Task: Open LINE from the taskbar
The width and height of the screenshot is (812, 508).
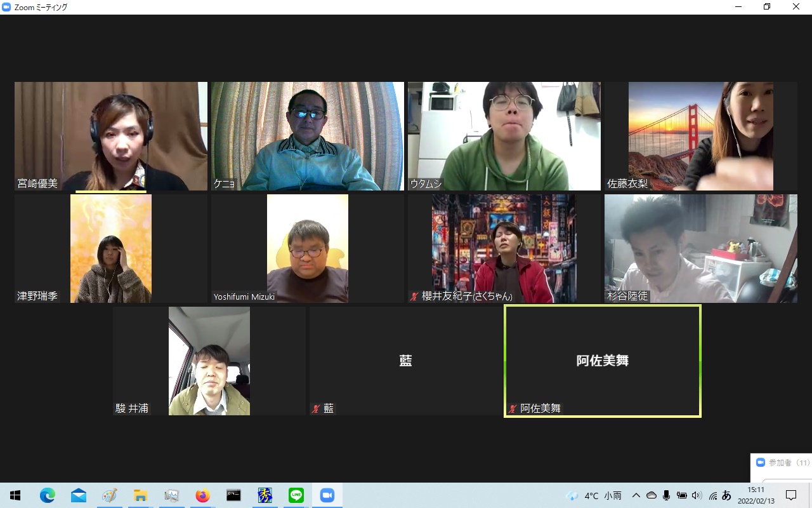Action: (296, 495)
